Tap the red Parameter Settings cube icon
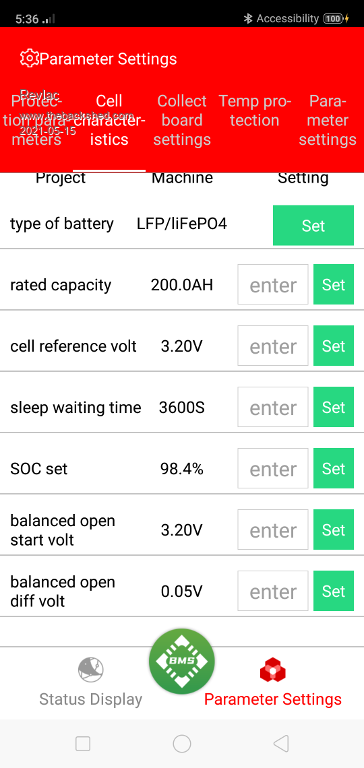 [273, 670]
